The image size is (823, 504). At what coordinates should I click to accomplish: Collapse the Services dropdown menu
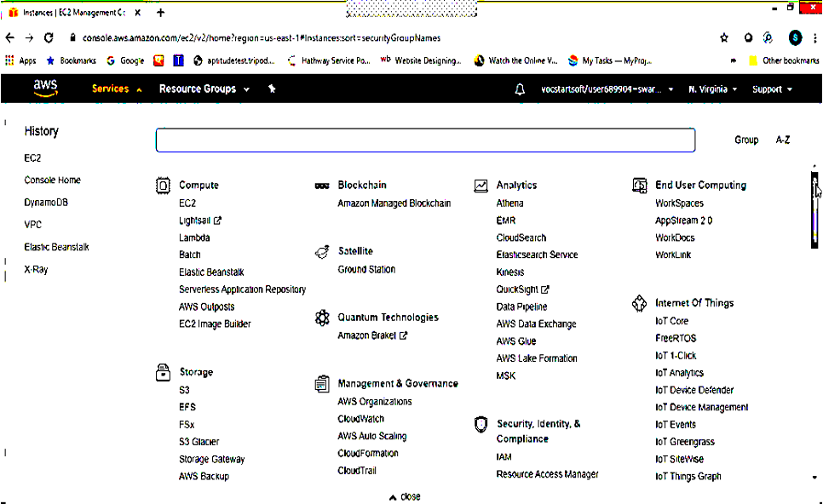(117, 89)
